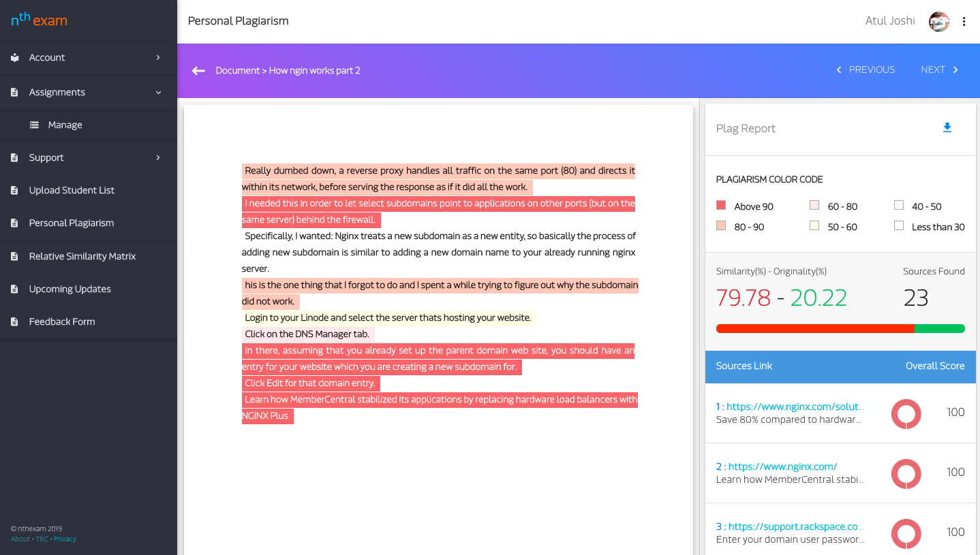Collapse the Assignments menu chevron
980x555 pixels.
[x=158, y=93]
